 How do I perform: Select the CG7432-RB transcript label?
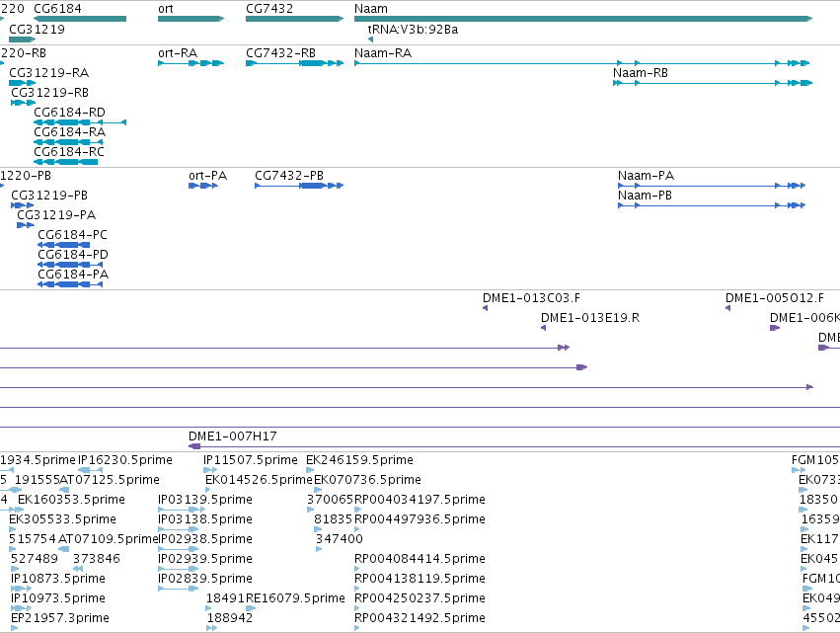click(x=280, y=53)
